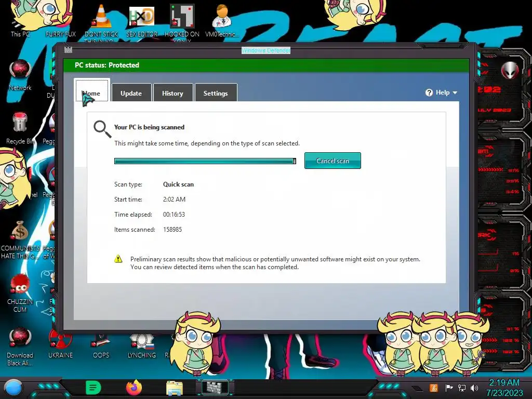Click the start time value '2:02 AM'
Viewport: 532px width, 399px height.
point(174,199)
